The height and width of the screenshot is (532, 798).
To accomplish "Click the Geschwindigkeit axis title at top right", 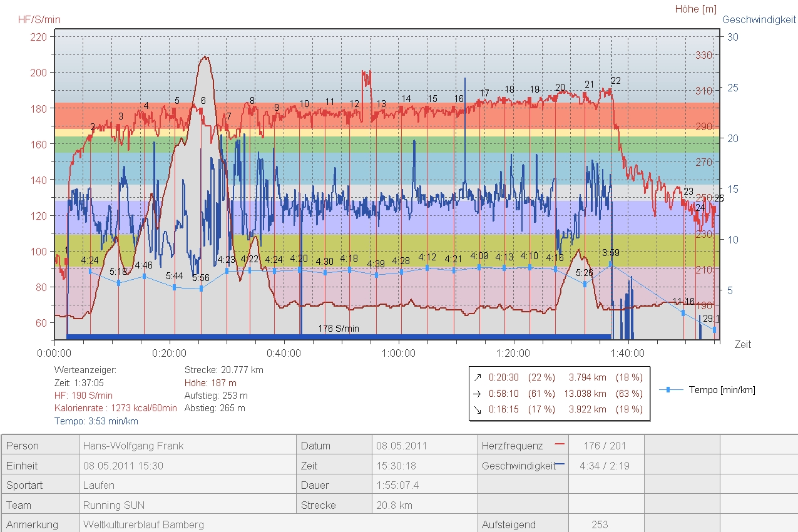I will click(x=759, y=19).
